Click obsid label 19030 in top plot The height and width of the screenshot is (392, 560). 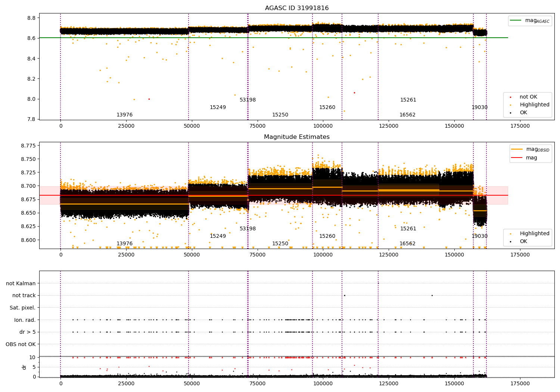click(479, 108)
